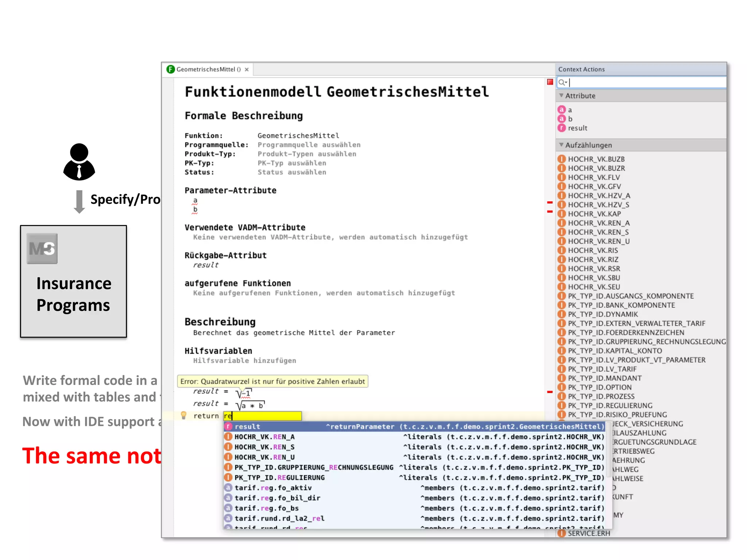
Task: Click the Funktion name GeometrischesMittel value
Action: 298,136
